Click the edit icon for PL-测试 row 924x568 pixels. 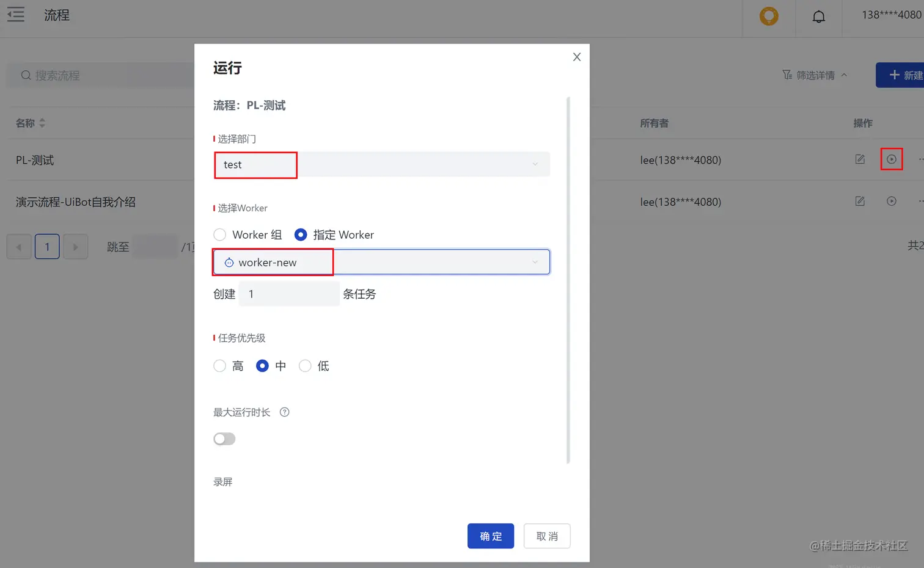coord(860,159)
